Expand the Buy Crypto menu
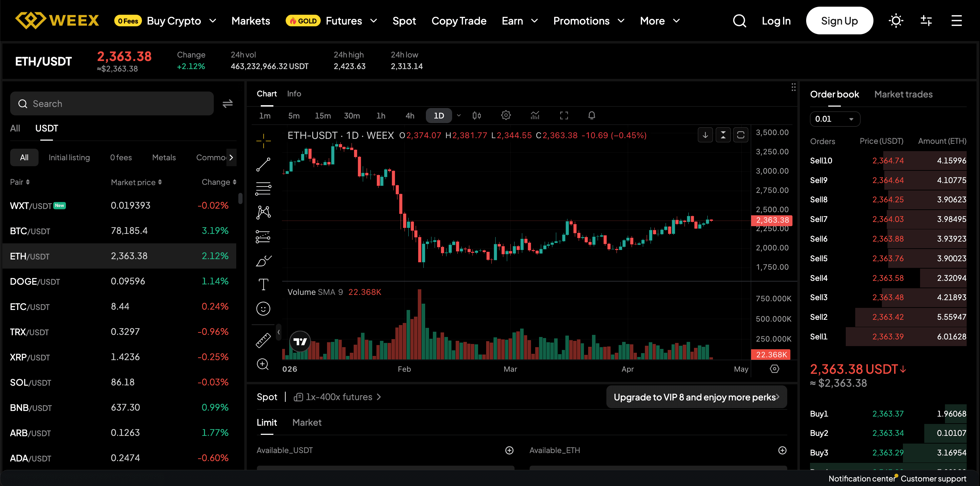 click(212, 21)
